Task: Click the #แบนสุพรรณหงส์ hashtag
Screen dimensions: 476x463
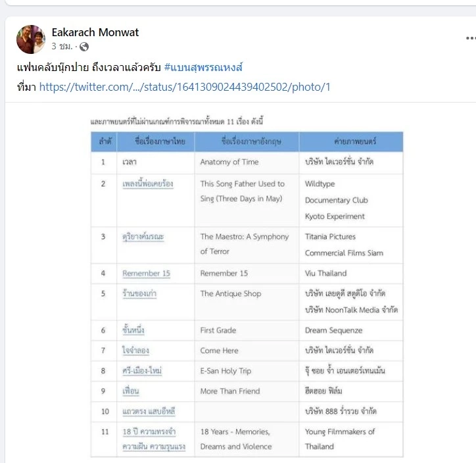Action: point(203,68)
